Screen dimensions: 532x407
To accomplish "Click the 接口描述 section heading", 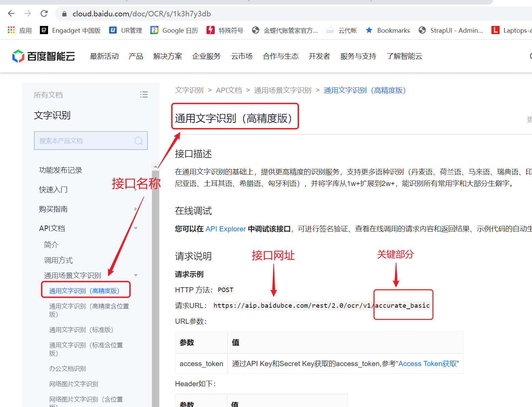I will [193, 154].
